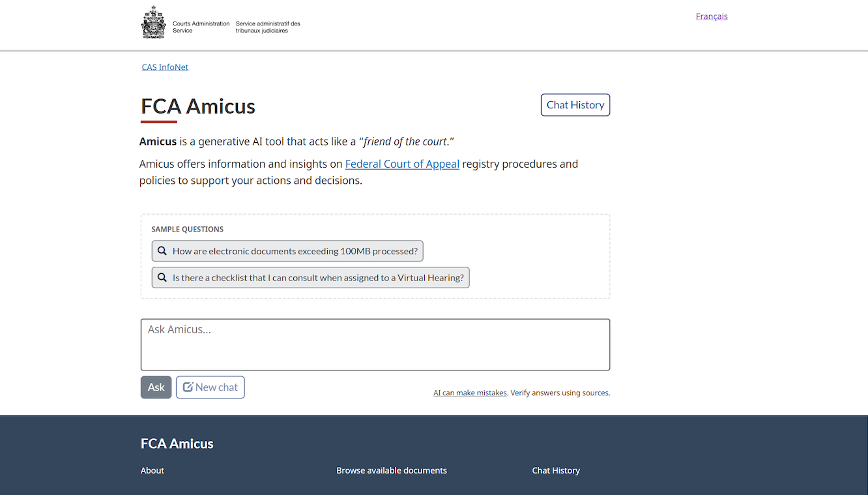868x495 pixels.
Task: Click magnifier icon beside Virtual Hearing question
Action: click(x=162, y=278)
